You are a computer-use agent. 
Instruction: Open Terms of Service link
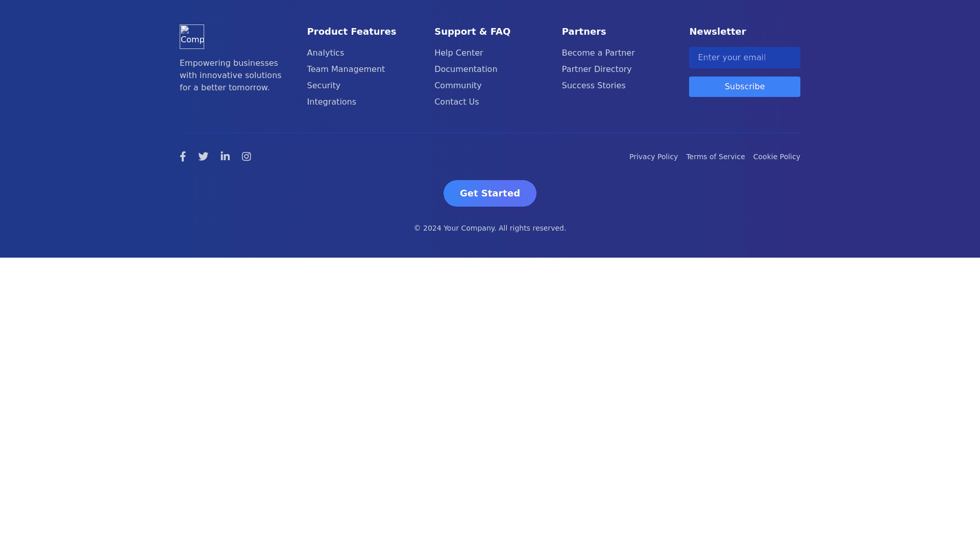(715, 157)
